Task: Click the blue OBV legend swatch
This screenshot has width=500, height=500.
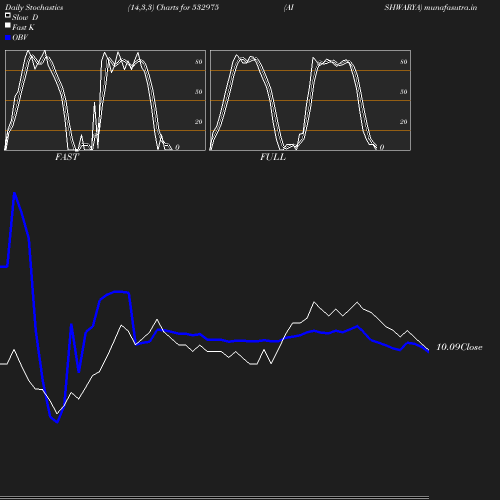Action: coord(8,38)
